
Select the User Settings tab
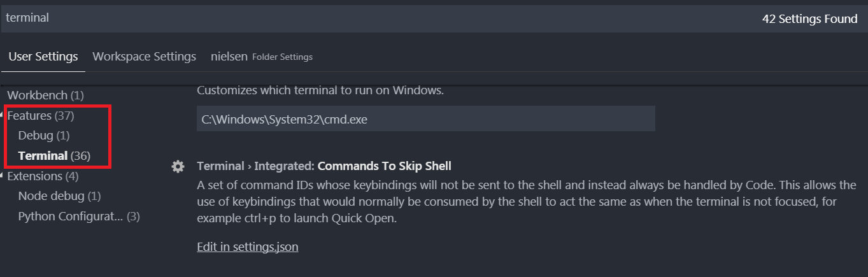point(43,56)
